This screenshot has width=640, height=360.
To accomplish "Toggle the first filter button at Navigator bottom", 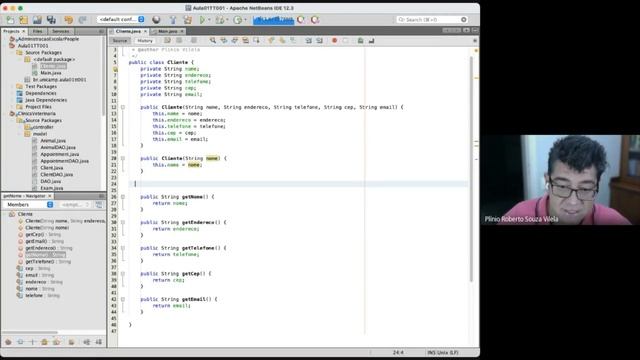I will [8, 342].
